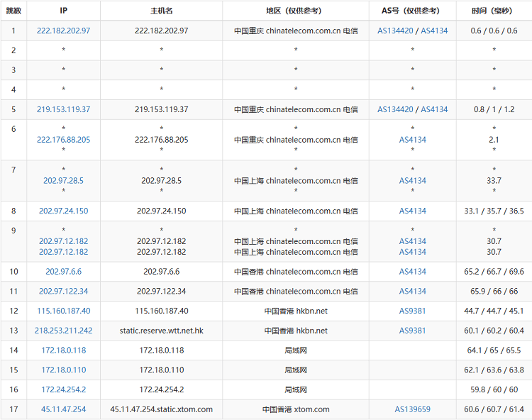Open IP link 172.18.0.110
532x420 pixels.
click(63, 370)
